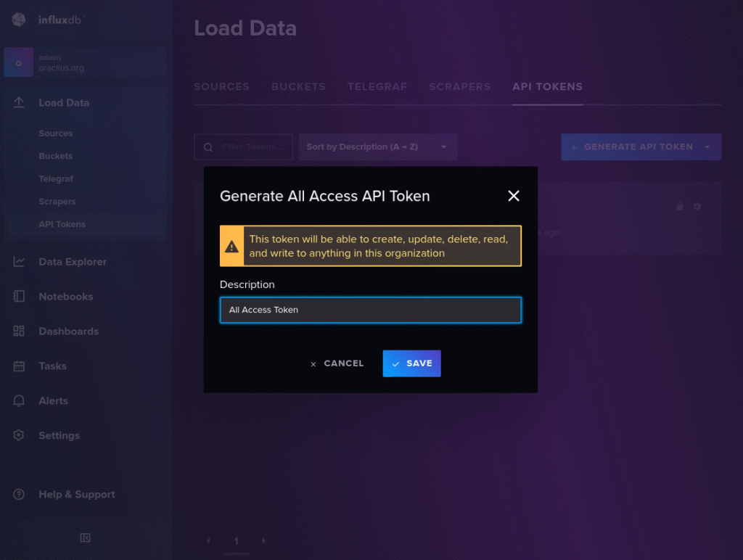Switch to the Buckets tab

point(298,87)
